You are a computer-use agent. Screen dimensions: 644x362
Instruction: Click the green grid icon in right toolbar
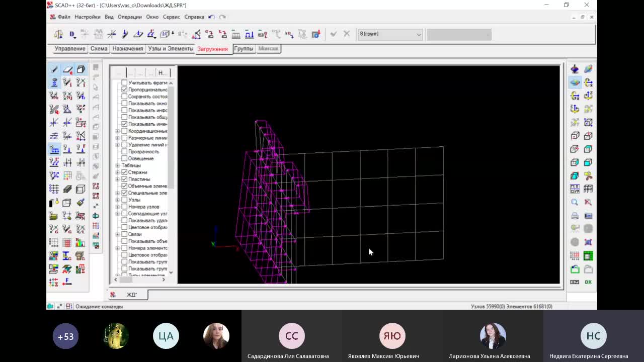588,256
